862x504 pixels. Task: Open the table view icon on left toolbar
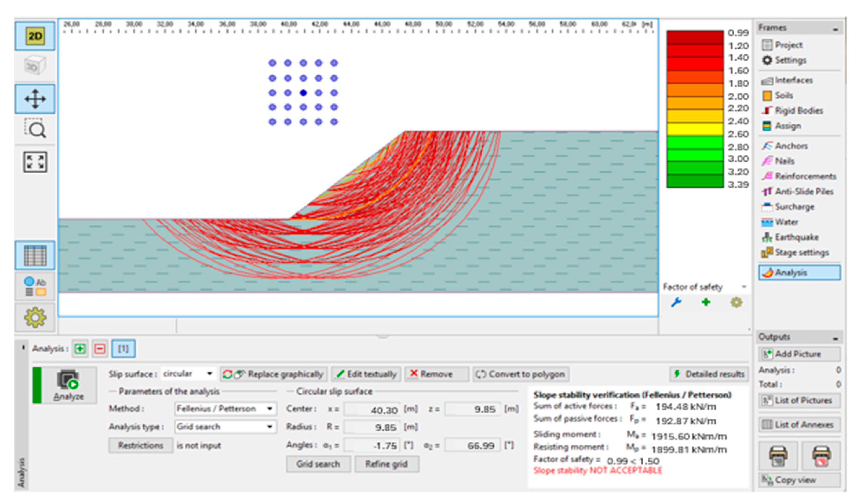pos(35,255)
